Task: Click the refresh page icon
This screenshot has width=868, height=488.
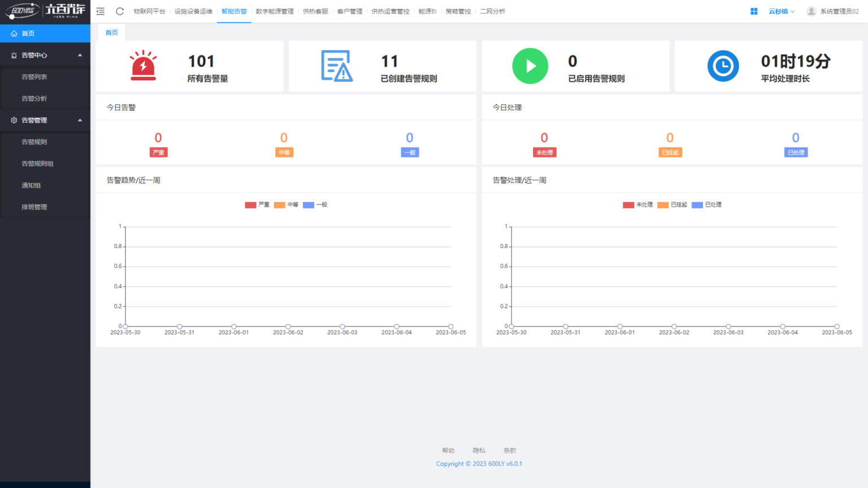Action: [120, 11]
